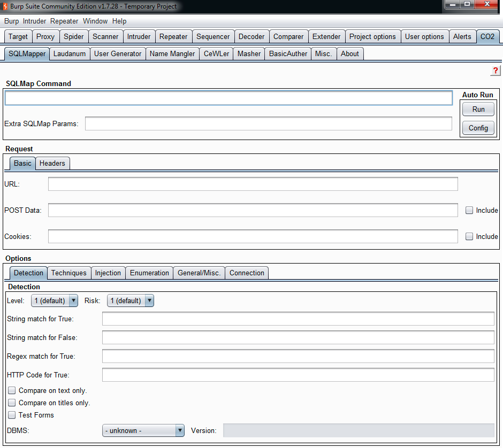Open the User Generator sub-tab

coord(118,54)
